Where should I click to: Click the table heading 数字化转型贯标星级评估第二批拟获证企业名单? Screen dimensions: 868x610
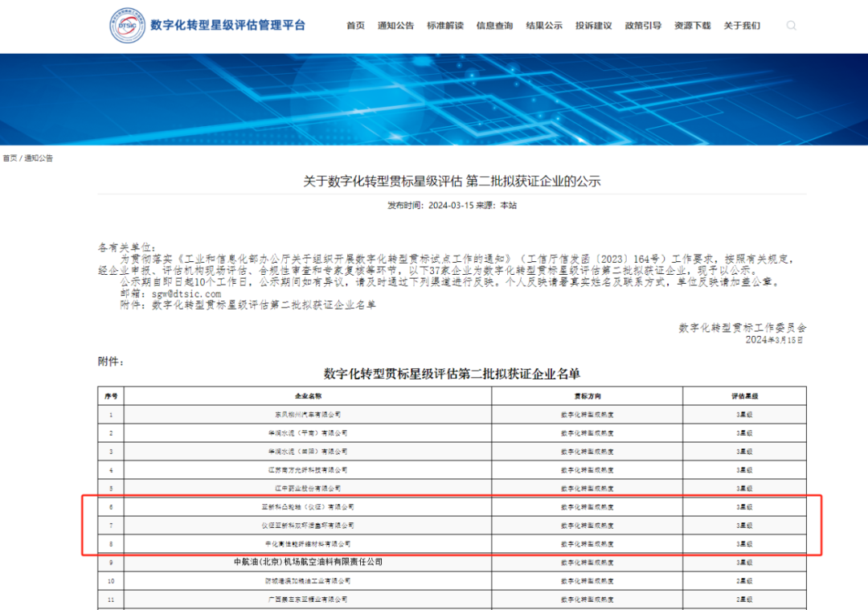click(x=452, y=374)
